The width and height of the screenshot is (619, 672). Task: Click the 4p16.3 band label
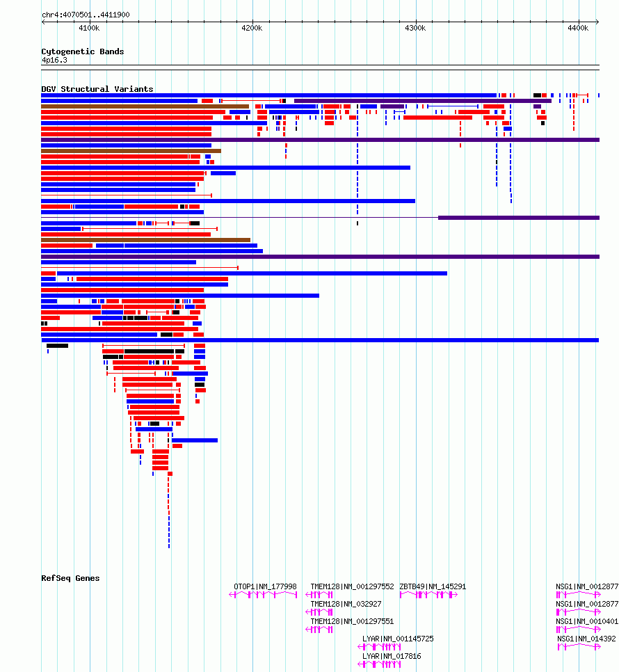point(54,60)
